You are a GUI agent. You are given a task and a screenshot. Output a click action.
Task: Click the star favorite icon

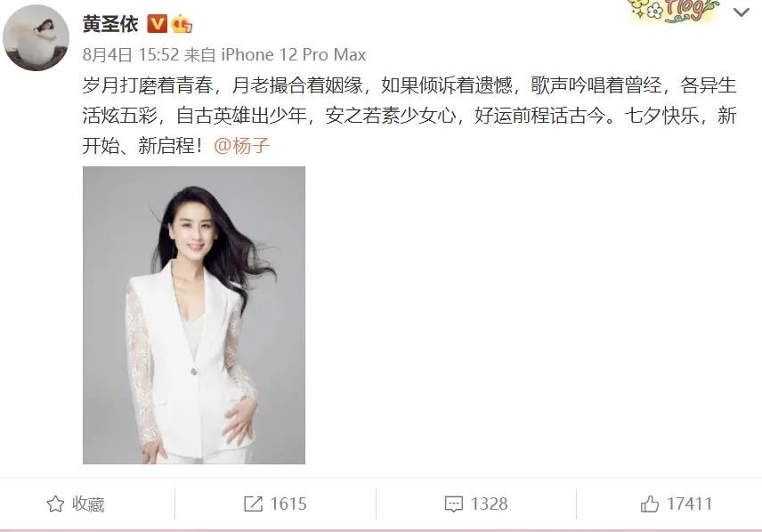(x=55, y=504)
